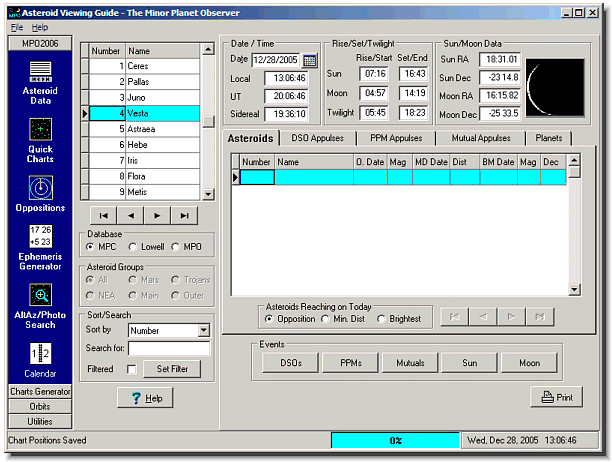Viewport: 612px width, 462px height.
Task: Click the PPMs events button
Action: click(x=350, y=363)
